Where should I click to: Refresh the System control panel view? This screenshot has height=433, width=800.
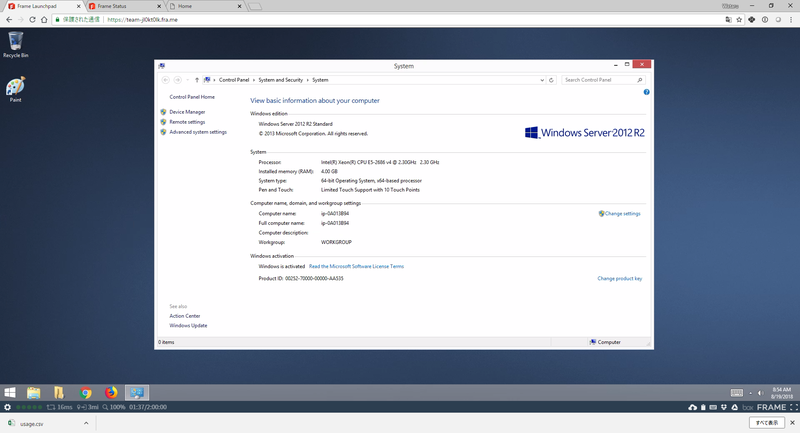[551, 80]
